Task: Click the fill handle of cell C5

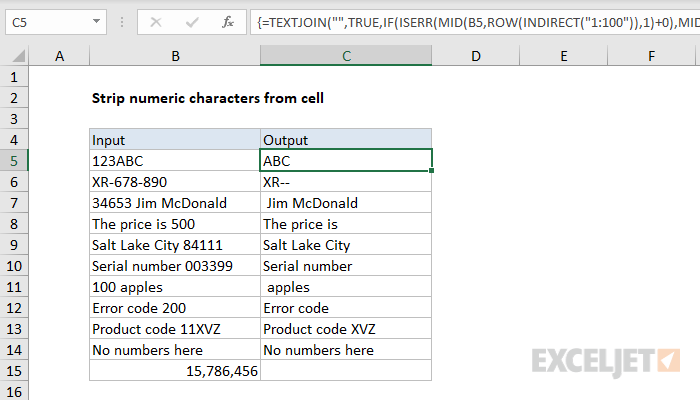Action: (x=431, y=171)
